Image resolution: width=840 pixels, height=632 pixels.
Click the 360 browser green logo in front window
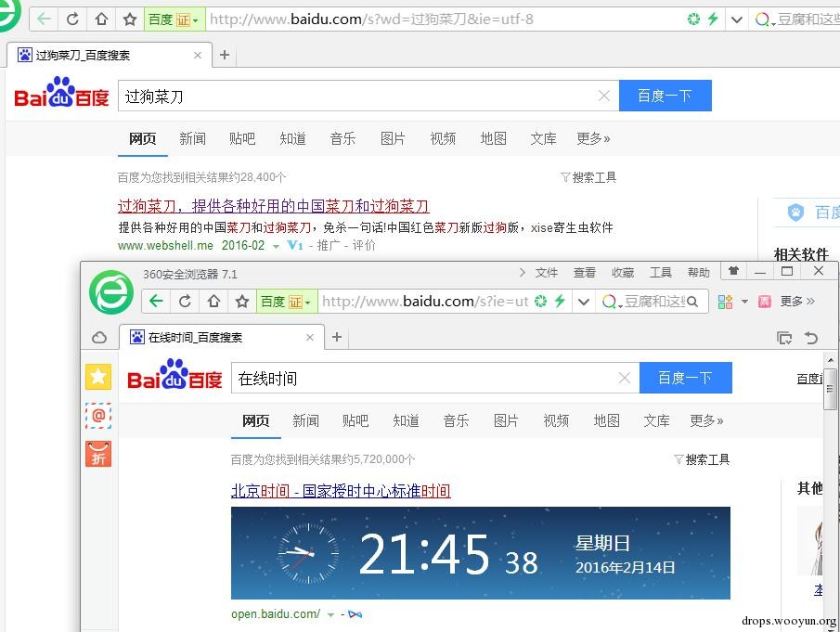110,292
